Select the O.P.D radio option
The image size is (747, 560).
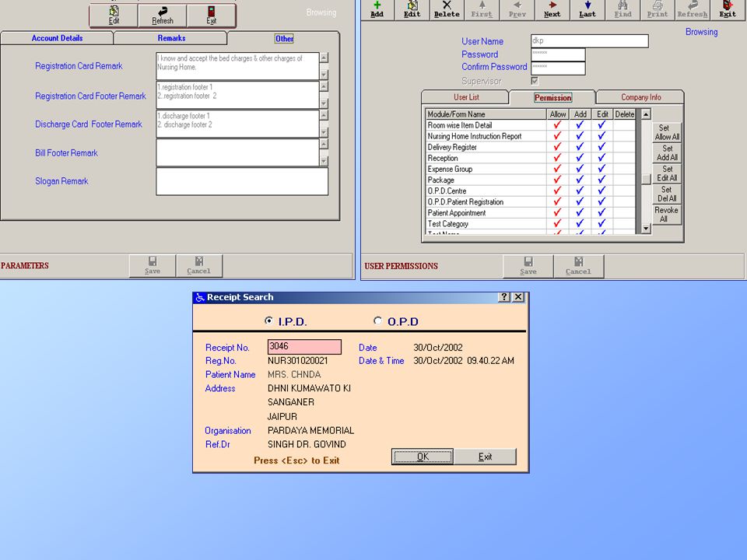click(378, 321)
